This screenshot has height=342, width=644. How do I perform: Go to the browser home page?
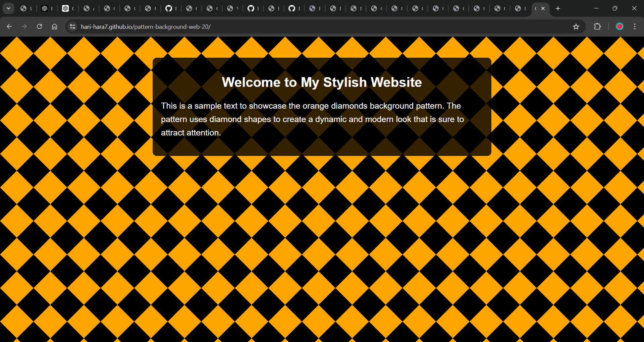tap(54, 26)
